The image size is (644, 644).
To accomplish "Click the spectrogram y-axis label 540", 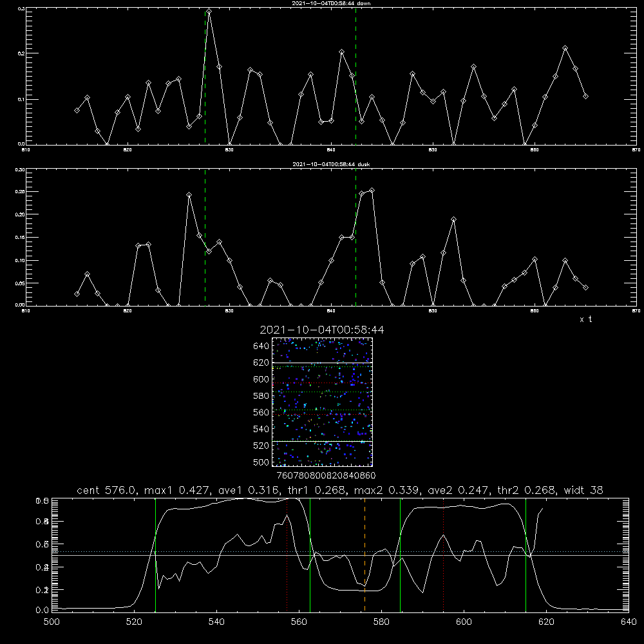I will [261, 429].
